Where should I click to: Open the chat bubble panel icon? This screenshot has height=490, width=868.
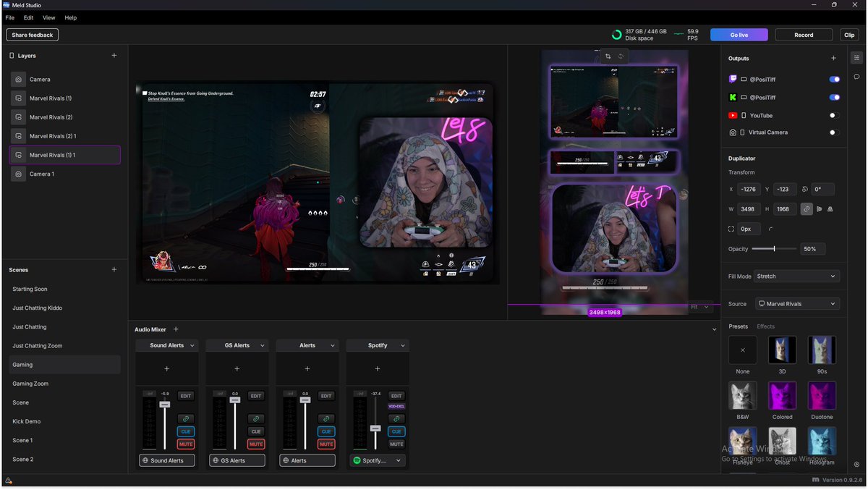pyautogui.click(x=856, y=77)
